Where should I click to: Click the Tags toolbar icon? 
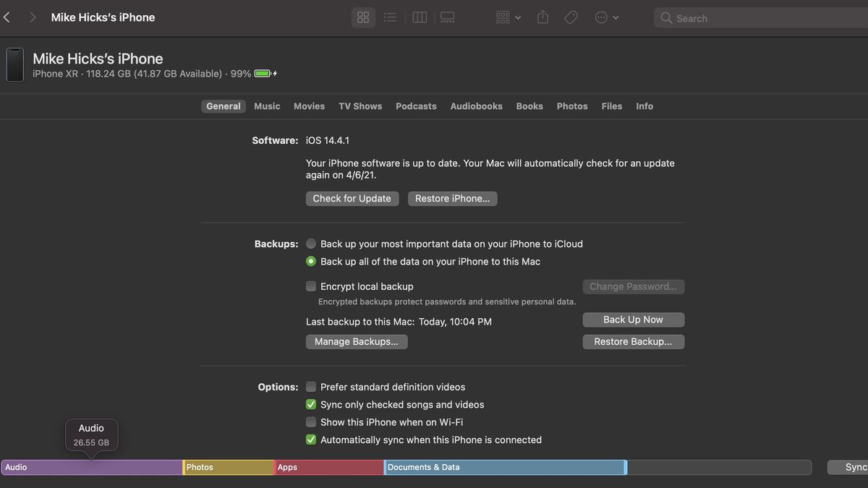click(571, 17)
